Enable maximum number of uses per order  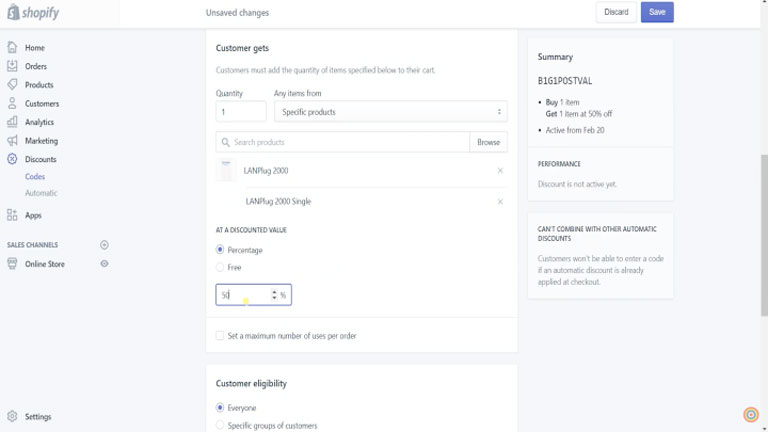coord(220,336)
